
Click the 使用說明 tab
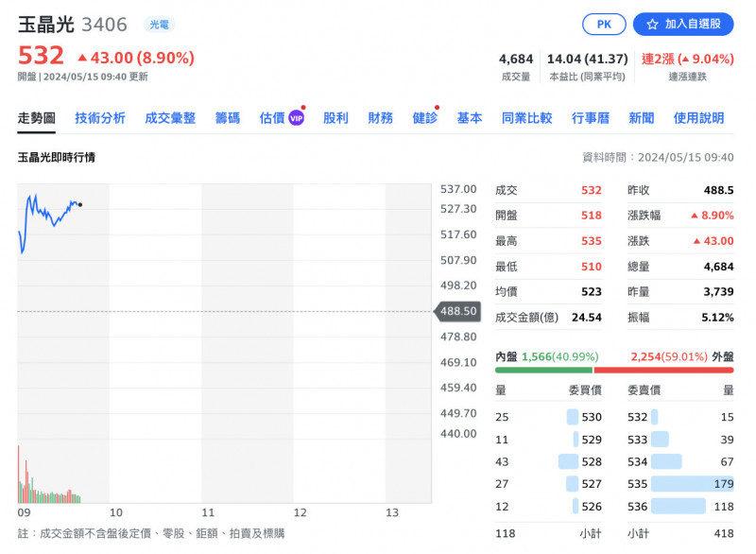[699, 118]
